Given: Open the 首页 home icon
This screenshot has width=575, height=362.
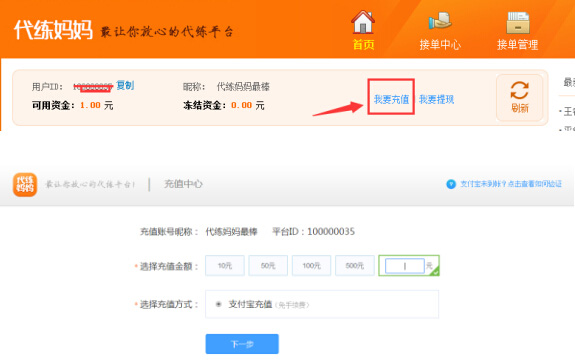Looking at the screenshot, I should pos(363,22).
